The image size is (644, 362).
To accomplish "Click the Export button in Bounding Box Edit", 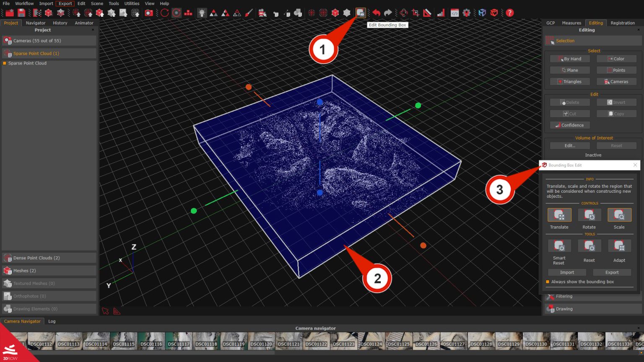I will pyautogui.click(x=612, y=272).
